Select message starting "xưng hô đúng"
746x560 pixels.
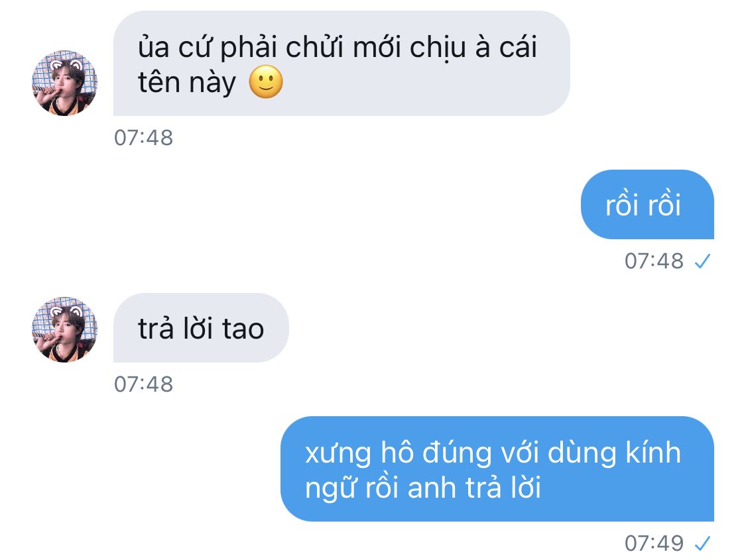pyautogui.click(x=497, y=469)
